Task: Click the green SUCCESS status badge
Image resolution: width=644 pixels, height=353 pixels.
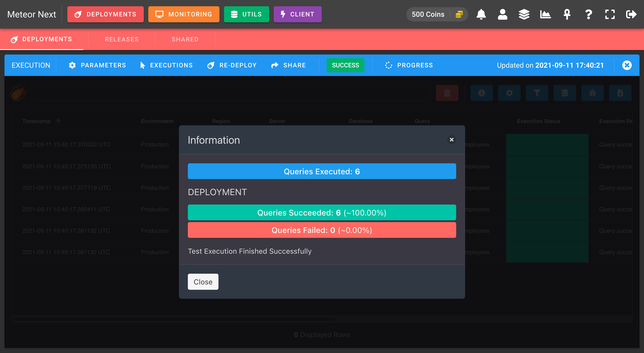Action: pos(345,65)
